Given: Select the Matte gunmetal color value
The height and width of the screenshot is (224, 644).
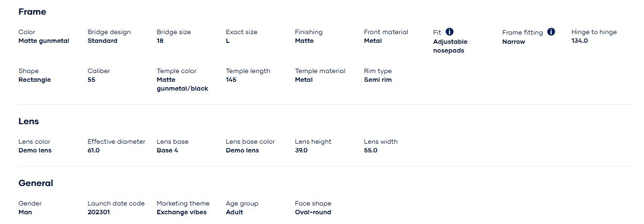Looking at the screenshot, I should (x=44, y=41).
